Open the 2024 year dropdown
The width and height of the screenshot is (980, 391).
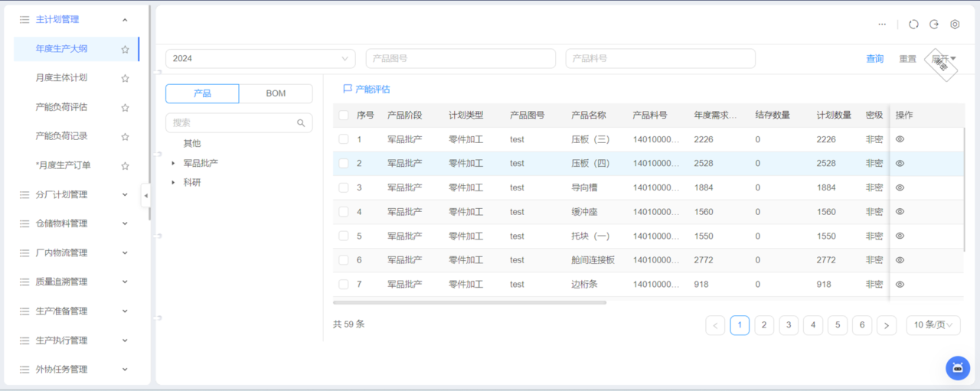coord(260,59)
